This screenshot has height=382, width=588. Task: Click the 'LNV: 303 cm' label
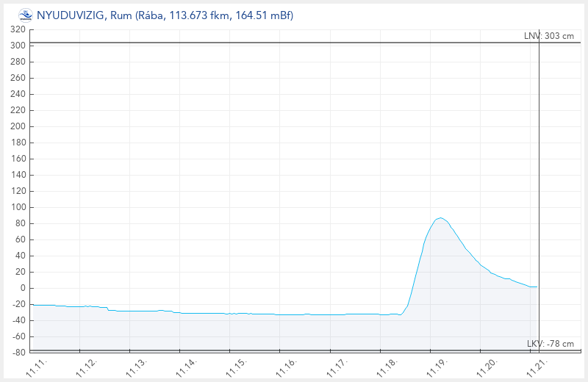548,36
